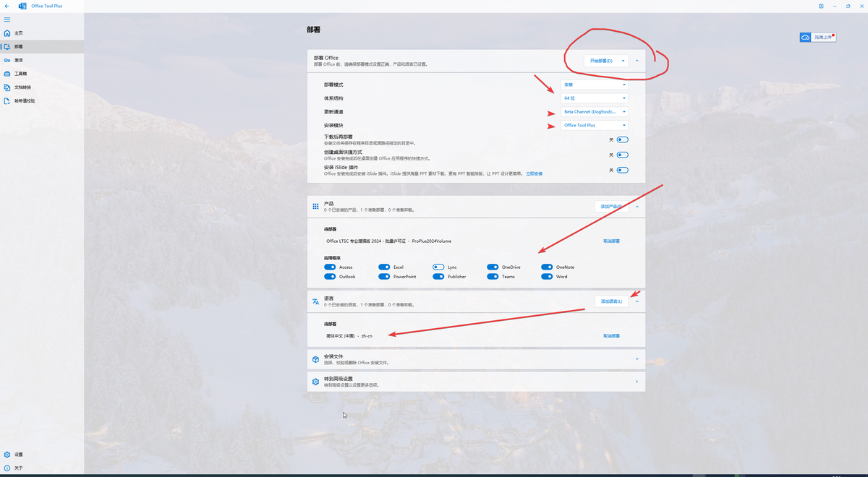Click the title bar icon left of minimize

pos(821,6)
